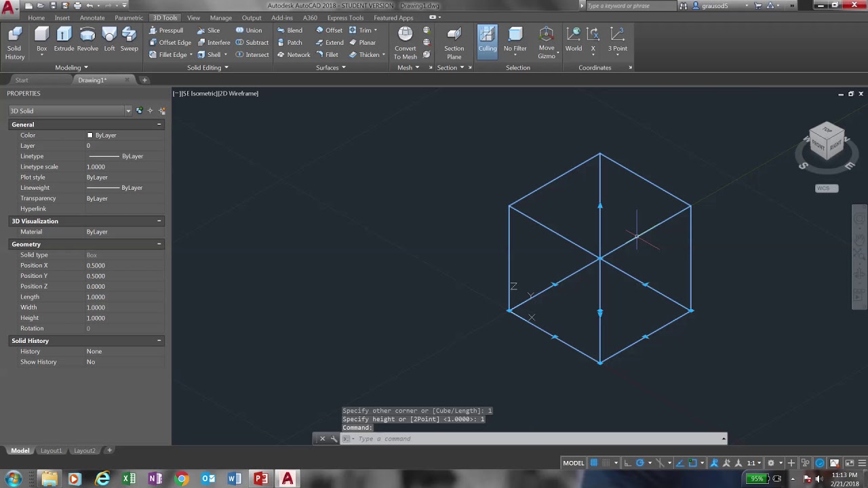Select the Offset Edge tool
This screenshot has height=488, width=868.
coord(170,43)
